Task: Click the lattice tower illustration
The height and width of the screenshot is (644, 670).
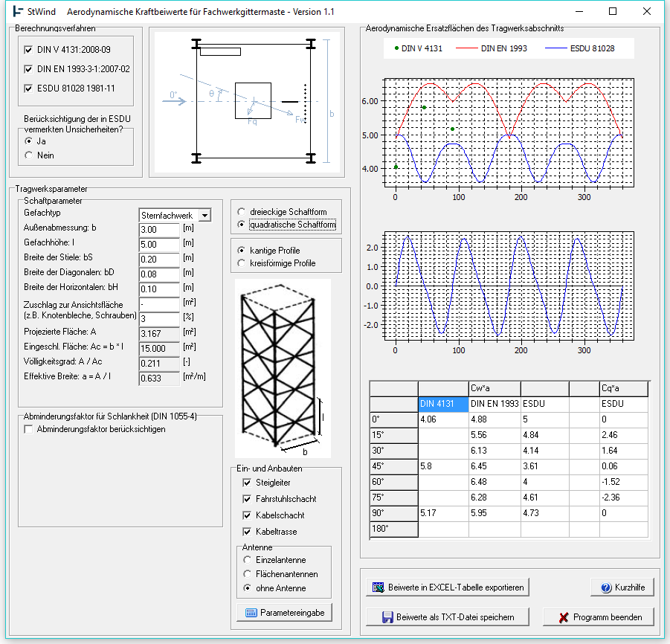Action: [281, 368]
